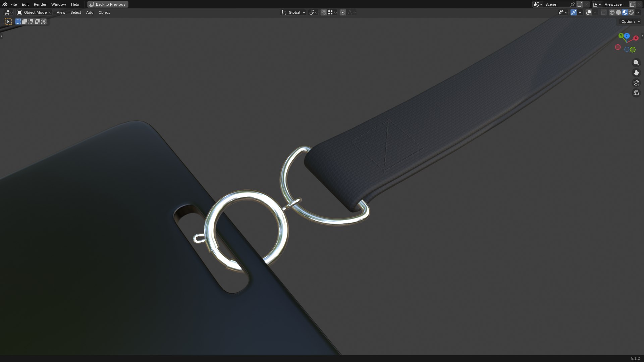Open the editor type selector dropdown
Screen dimensions: 644x362
(x=8, y=12)
